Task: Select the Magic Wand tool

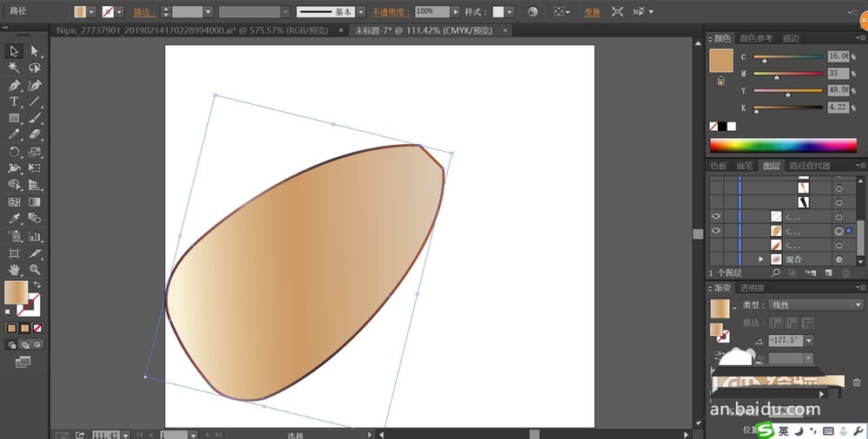Action: pyautogui.click(x=14, y=68)
